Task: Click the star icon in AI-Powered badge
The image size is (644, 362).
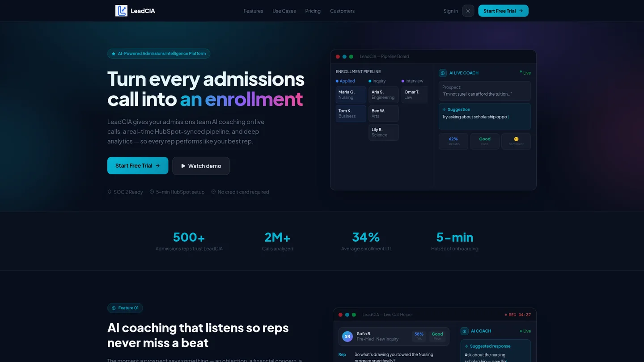Action: (x=114, y=54)
